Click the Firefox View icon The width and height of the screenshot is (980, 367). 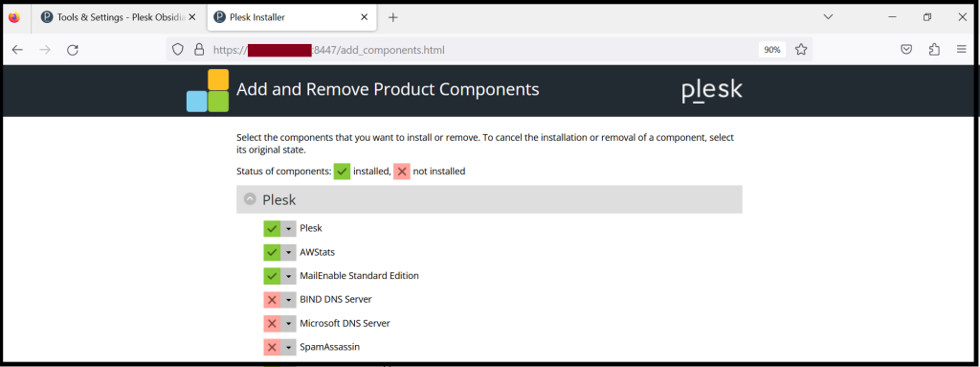14,17
